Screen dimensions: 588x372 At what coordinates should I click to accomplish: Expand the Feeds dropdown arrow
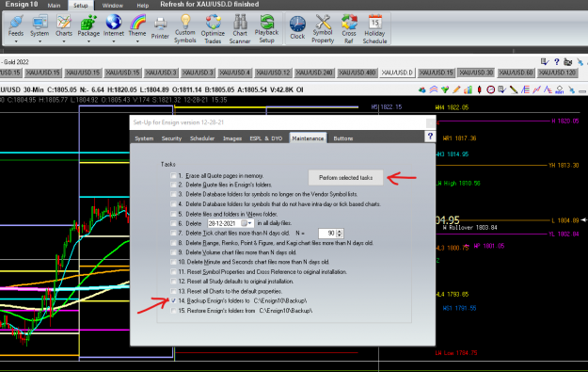tap(16, 41)
